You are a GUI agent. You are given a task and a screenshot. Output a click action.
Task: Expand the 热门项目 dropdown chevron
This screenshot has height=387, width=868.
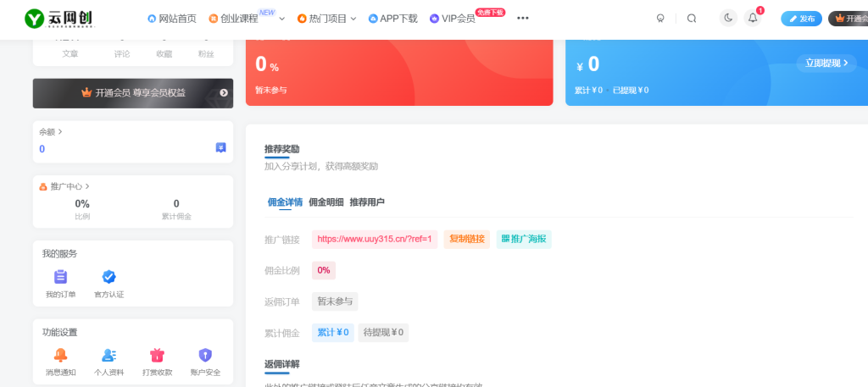click(353, 19)
